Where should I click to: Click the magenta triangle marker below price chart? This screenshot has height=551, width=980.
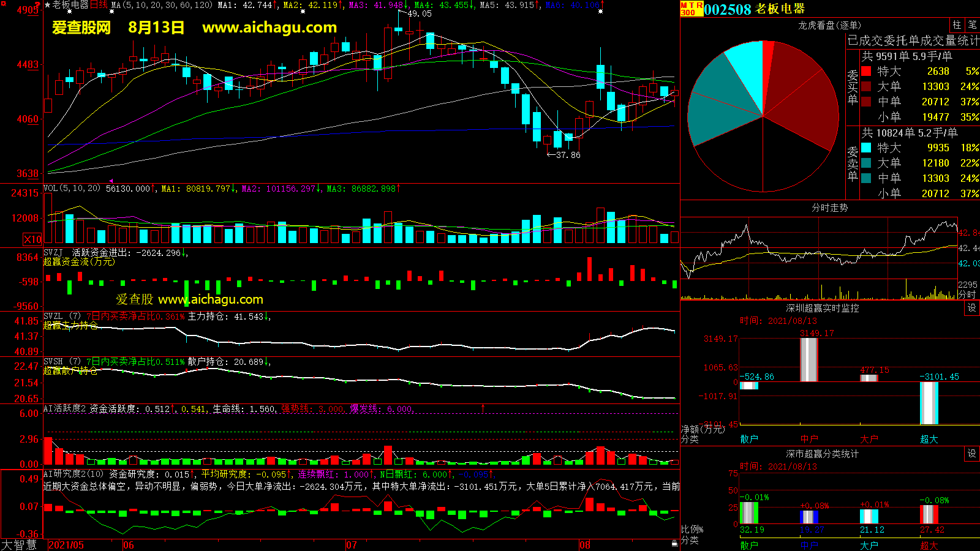(111, 181)
